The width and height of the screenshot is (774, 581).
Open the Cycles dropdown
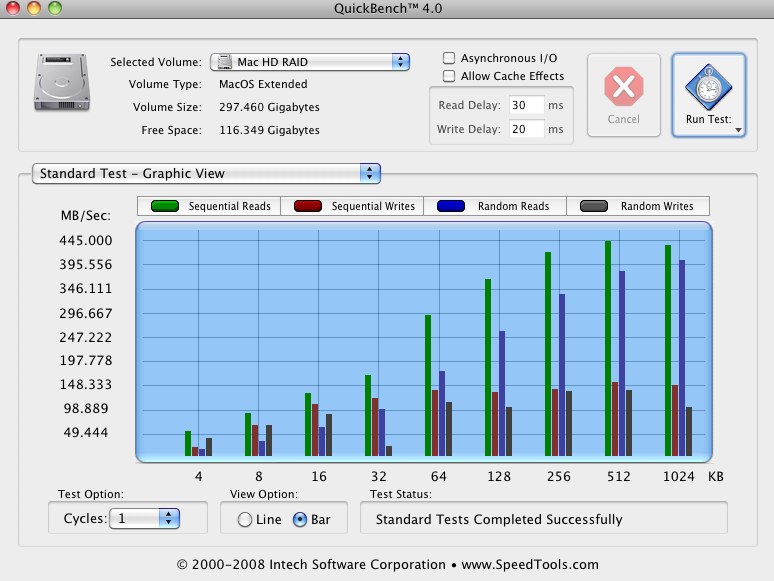point(144,518)
